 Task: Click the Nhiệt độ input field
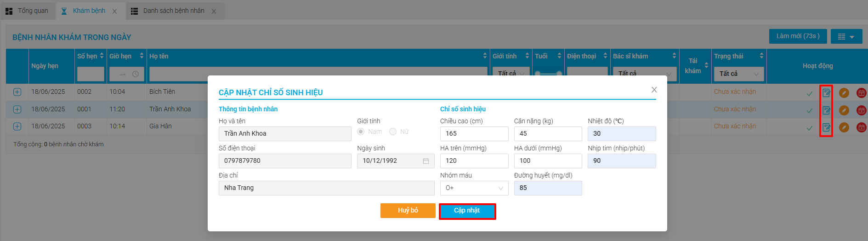622,134
